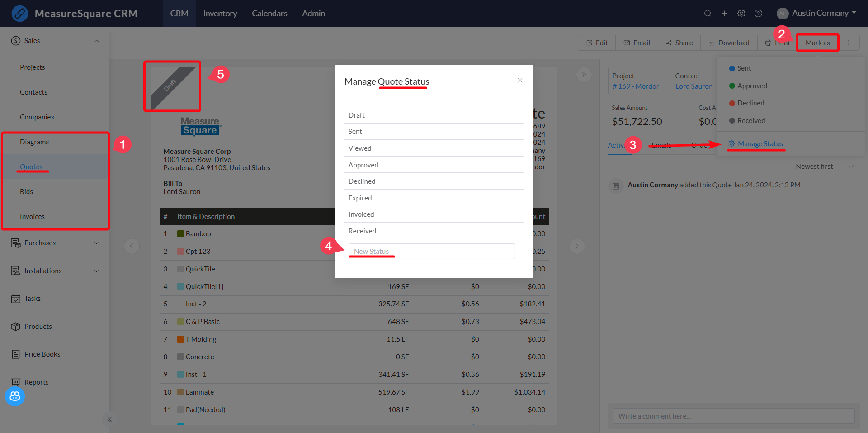Go to next quote page arrow
Image resolution: width=868 pixels, height=433 pixels.
(577, 246)
